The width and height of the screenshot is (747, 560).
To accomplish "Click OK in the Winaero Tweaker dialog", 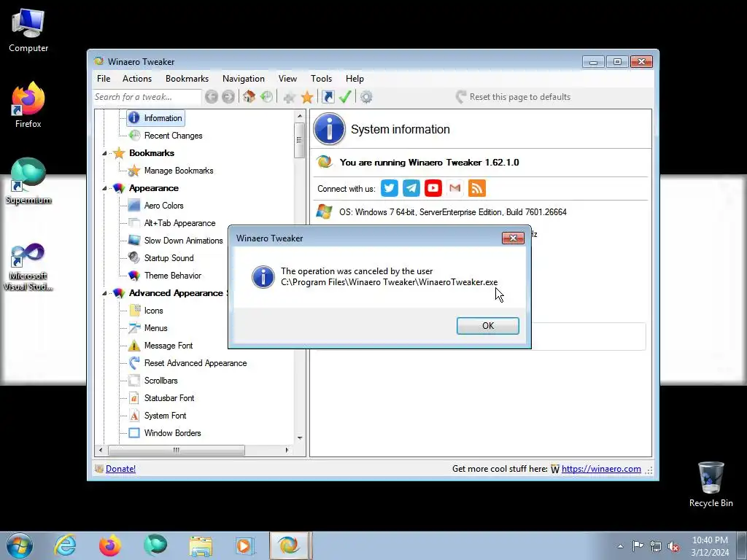I will click(x=487, y=326).
